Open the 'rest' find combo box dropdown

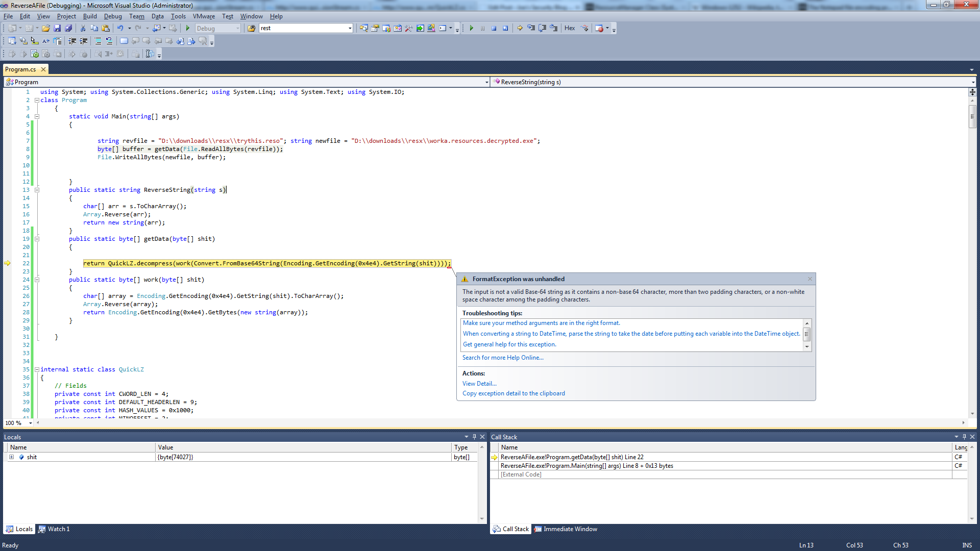pyautogui.click(x=350, y=28)
